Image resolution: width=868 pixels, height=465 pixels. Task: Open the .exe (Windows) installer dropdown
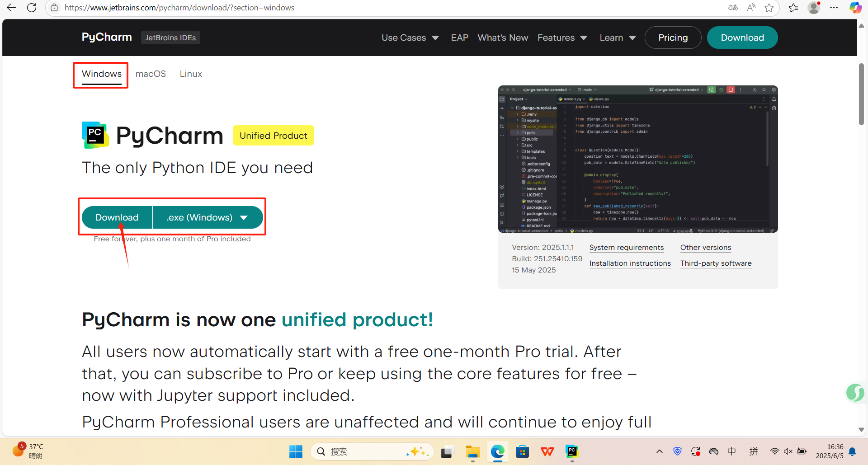pos(208,217)
